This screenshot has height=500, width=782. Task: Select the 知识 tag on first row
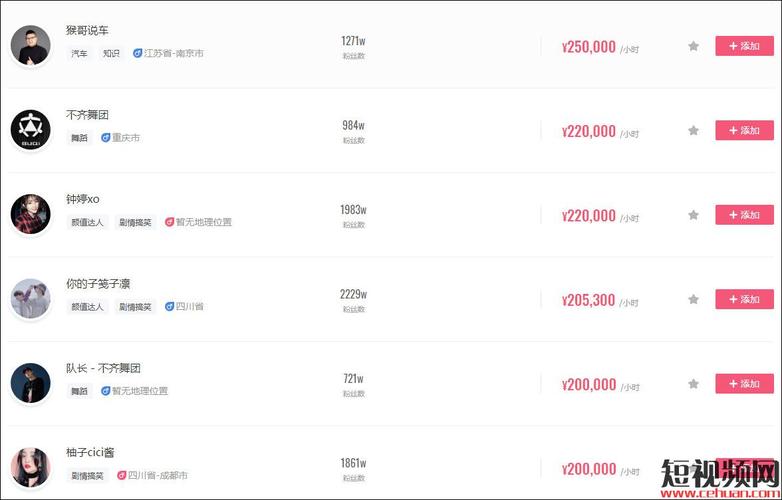pos(111,53)
